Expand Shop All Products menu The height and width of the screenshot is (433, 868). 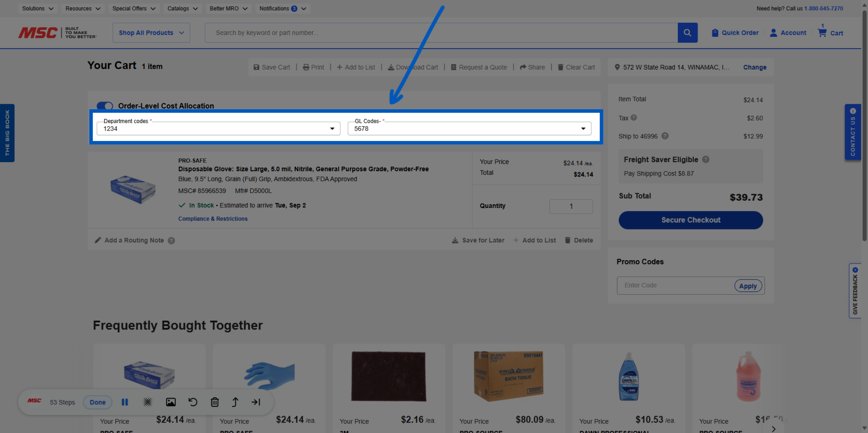151,33
